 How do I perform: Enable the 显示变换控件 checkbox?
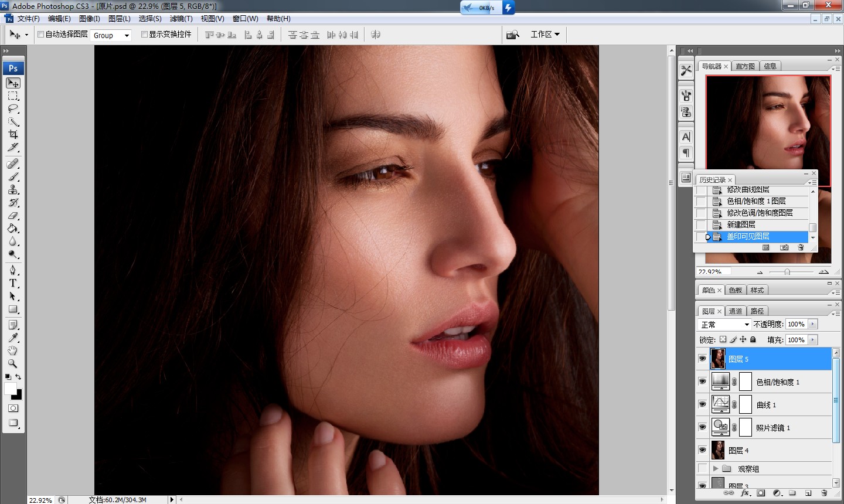144,35
